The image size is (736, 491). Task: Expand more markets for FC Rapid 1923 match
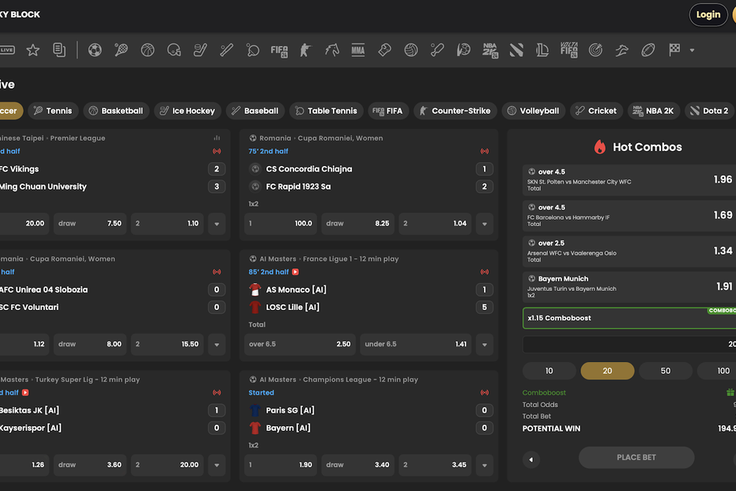tap(484, 223)
